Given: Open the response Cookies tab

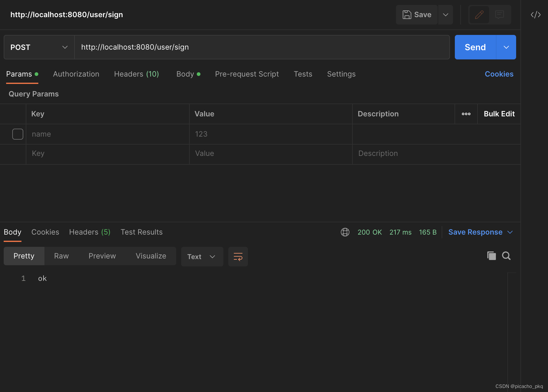Looking at the screenshot, I should coord(45,232).
